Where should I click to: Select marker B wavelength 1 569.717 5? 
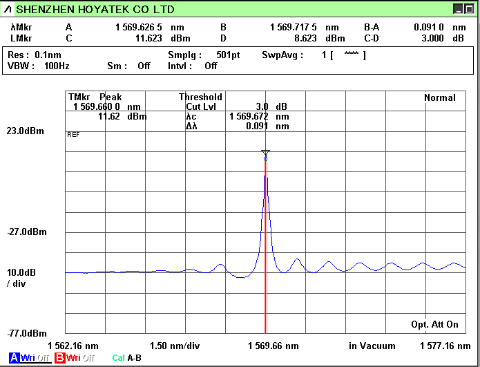pyautogui.click(x=293, y=27)
